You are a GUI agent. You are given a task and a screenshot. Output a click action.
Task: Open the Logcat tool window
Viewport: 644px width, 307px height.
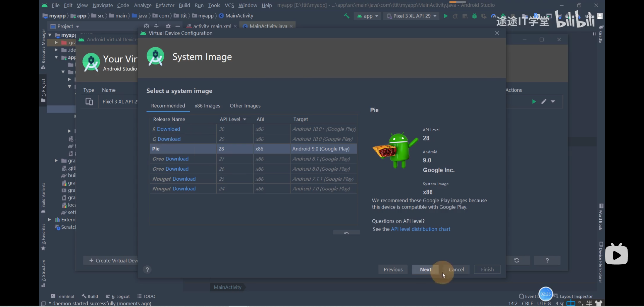(118, 296)
